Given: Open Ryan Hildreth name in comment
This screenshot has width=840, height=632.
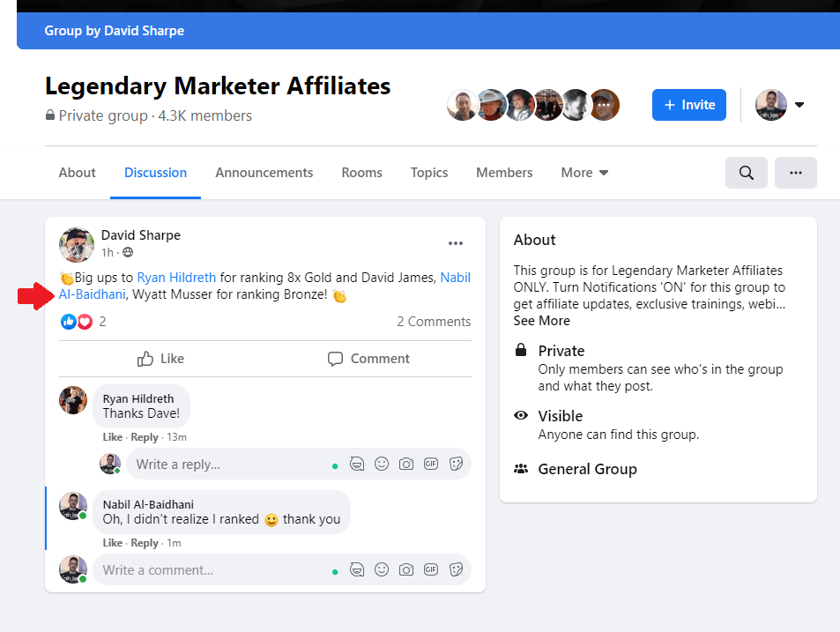Looking at the screenshot, I should 138,399.
